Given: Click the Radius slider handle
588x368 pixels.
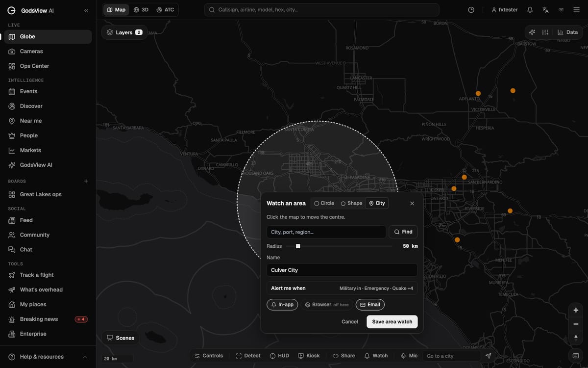Looking at the screenshot, I should [x=298, y=246].
